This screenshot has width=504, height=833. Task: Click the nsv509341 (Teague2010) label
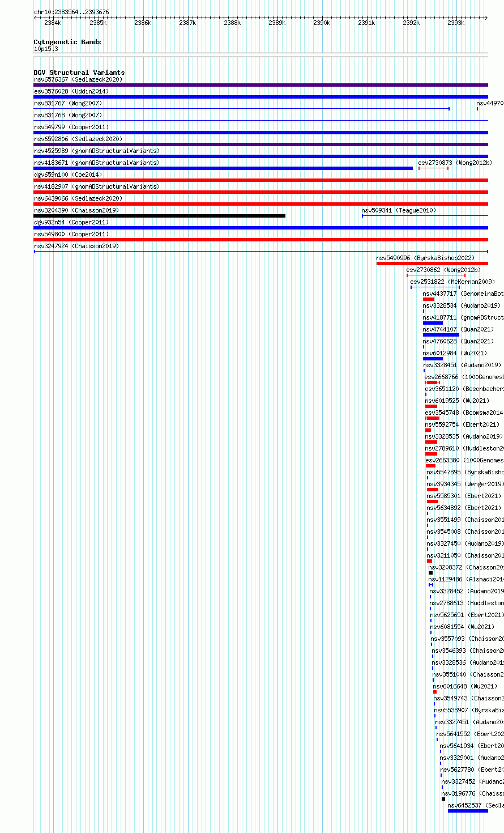(x=399, y=210)
